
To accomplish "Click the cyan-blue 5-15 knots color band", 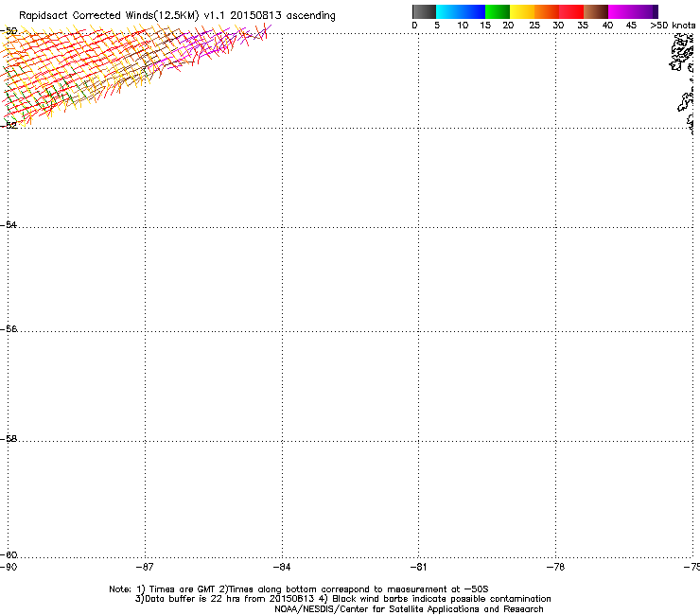I will [461, 11].
